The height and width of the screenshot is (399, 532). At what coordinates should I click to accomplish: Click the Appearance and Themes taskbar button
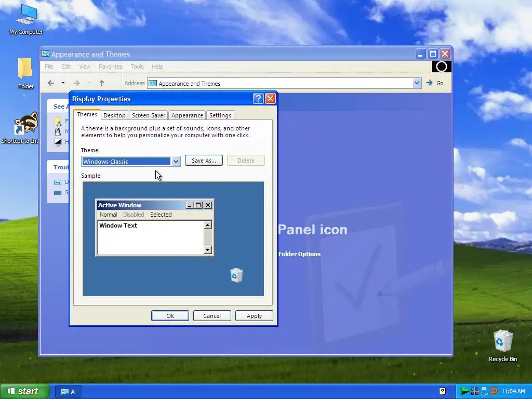[x=68, y=392]
